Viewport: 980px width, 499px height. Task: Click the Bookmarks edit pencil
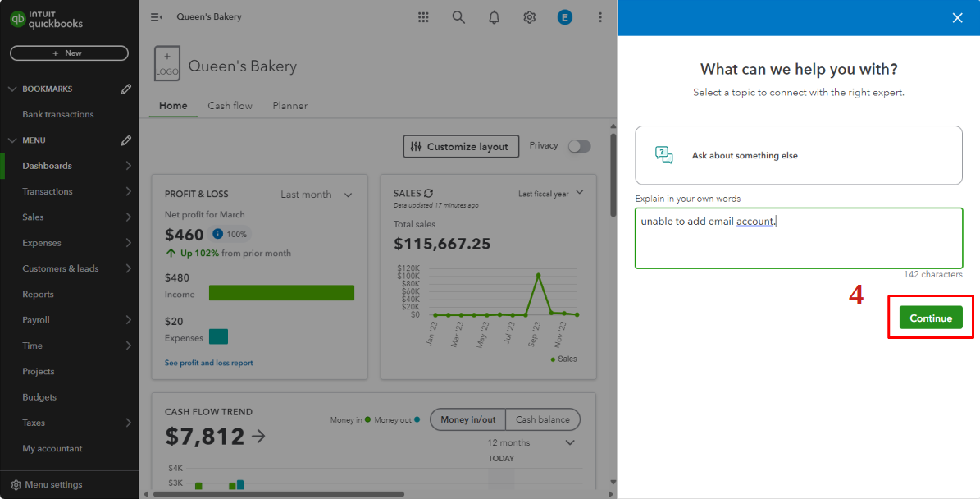pos(125,88)
